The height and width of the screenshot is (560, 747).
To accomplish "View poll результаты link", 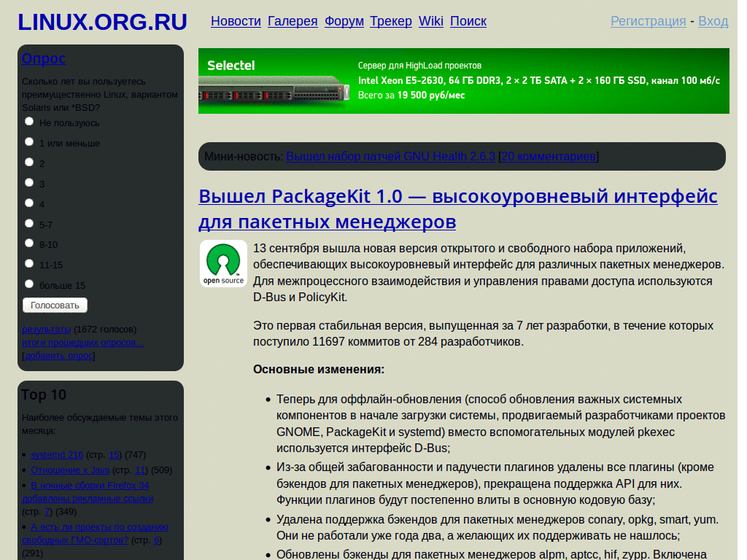I will click(46, 330).
